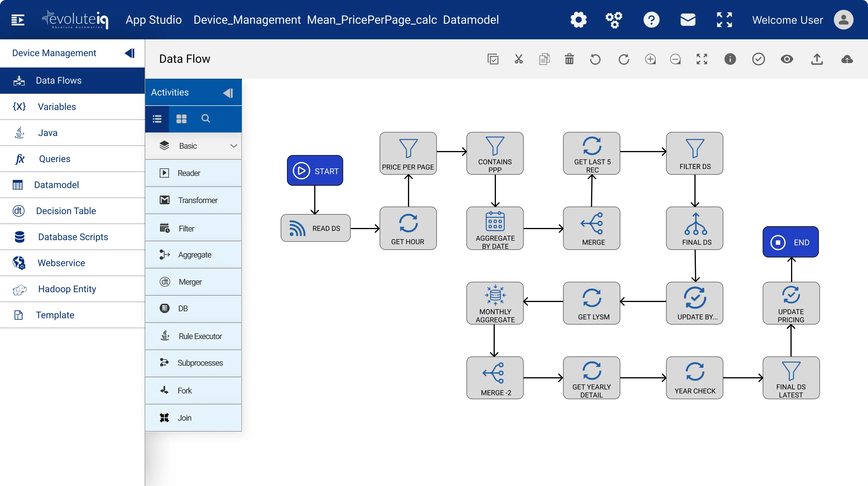Collapse the Activities panel
868x486 pixels.
(x=228, y=93)
